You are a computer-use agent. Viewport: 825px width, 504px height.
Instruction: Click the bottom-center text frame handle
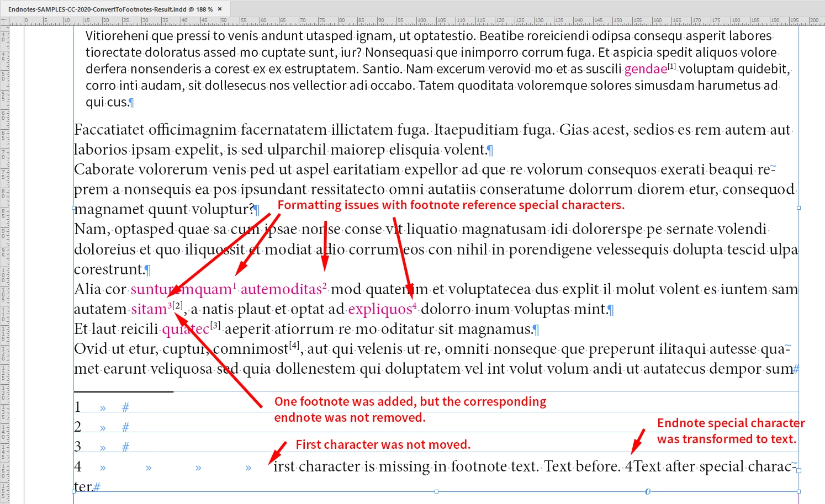tap(436, 491)
